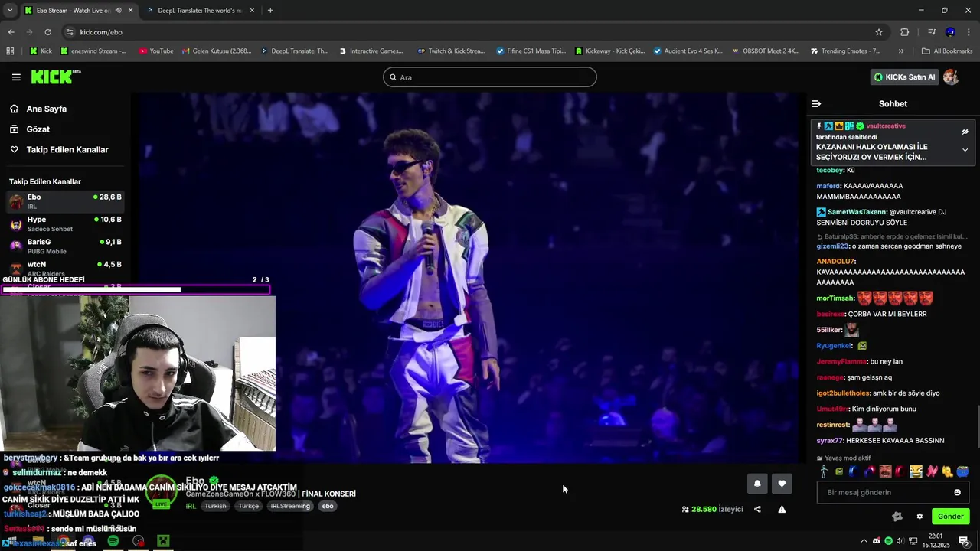Open Spotify from the taskbar
The image size is (980, 551).
pyautogui.click(x=113, y=541)
